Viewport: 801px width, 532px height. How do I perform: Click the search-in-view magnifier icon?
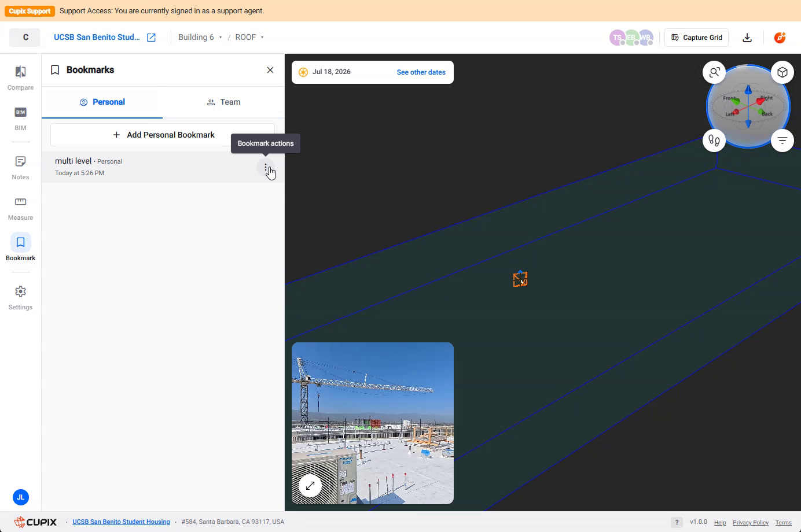pos(715,72)
